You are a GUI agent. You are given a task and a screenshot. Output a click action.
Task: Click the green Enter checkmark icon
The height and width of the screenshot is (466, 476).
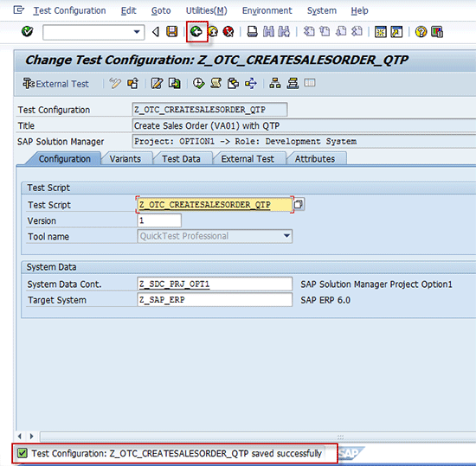[28, 31]
